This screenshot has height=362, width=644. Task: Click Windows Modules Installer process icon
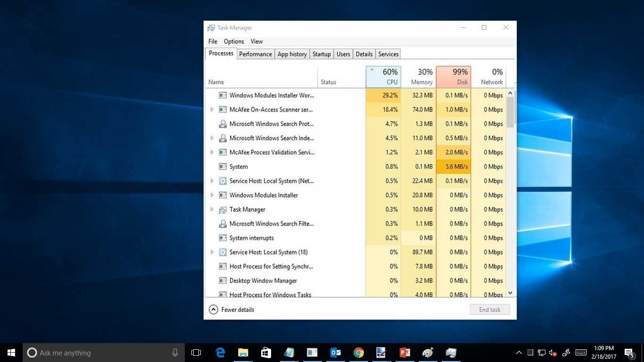(223, 195)
